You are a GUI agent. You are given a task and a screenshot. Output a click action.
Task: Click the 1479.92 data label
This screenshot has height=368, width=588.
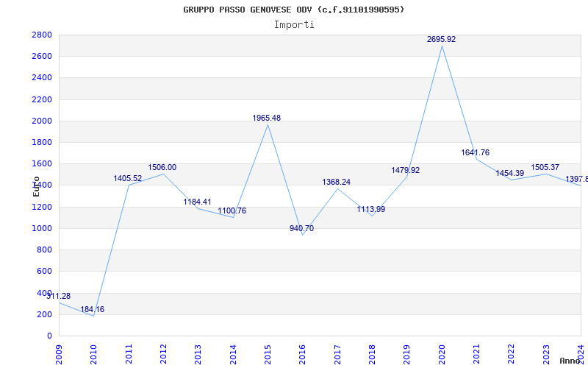(406, 171)
